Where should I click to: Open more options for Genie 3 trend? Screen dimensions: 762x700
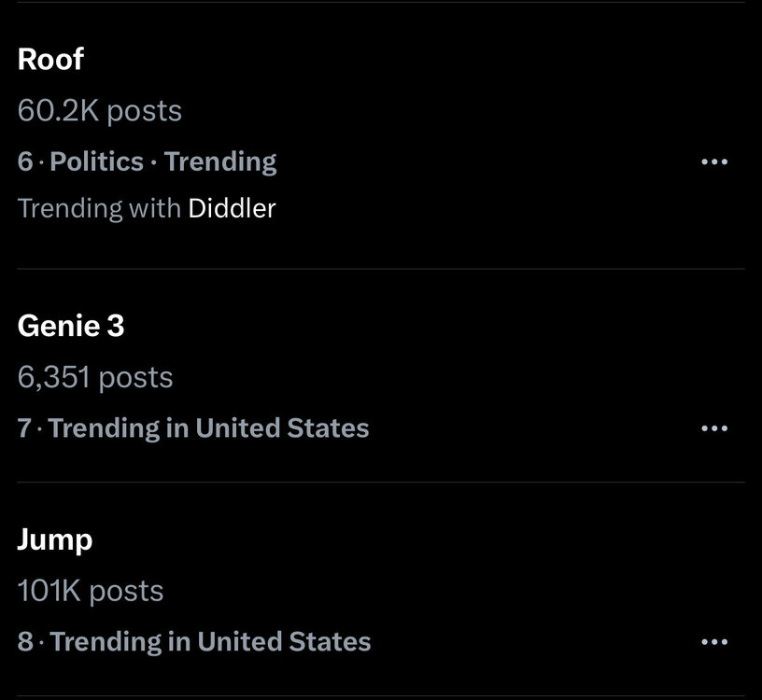click(x=713, y=428)
